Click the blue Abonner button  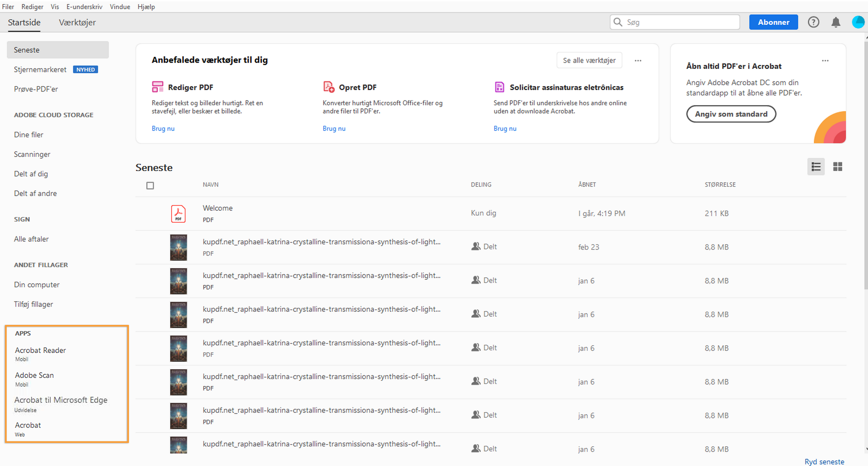click(x=773, y=22)
